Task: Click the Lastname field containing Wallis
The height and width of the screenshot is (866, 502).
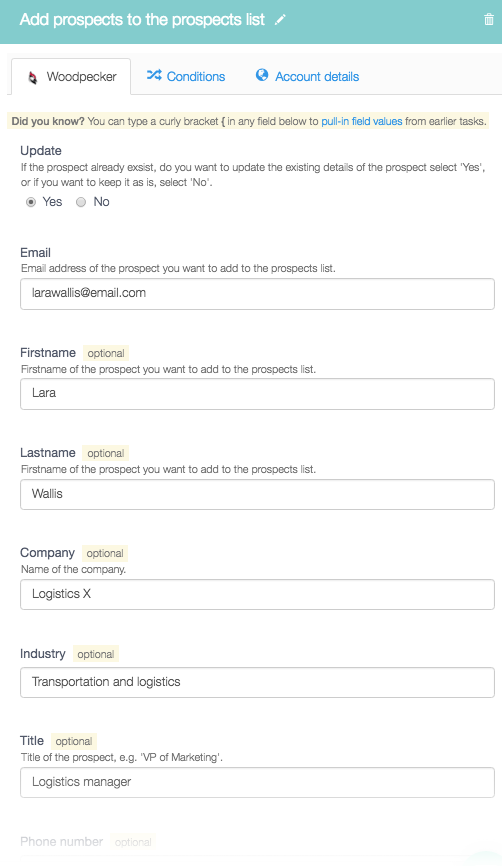Action: [x=257, y=494]
